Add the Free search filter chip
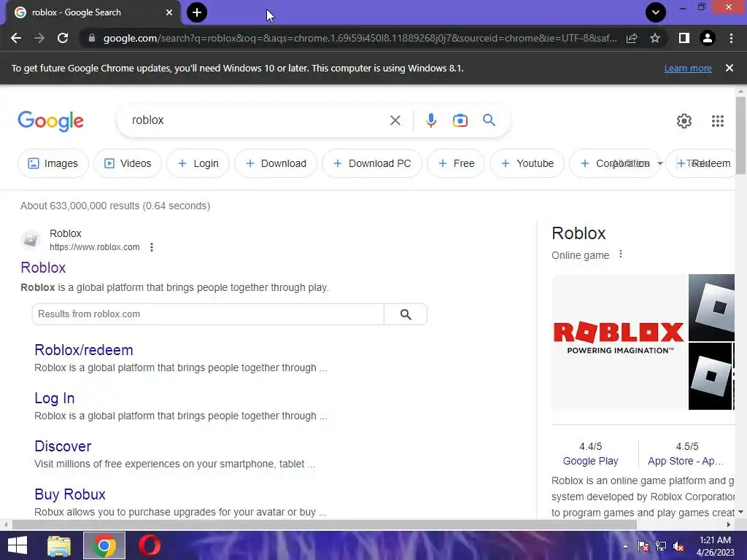747x560 pixels. (456, 163)
